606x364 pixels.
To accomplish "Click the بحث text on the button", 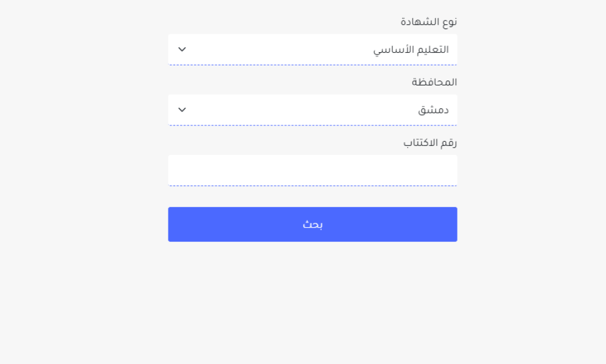I will tap(313, 225).
